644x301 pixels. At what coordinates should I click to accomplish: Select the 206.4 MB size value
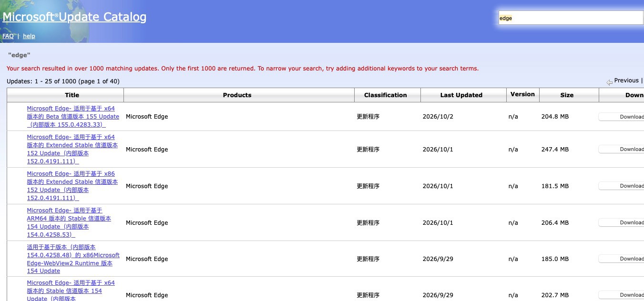555,223
